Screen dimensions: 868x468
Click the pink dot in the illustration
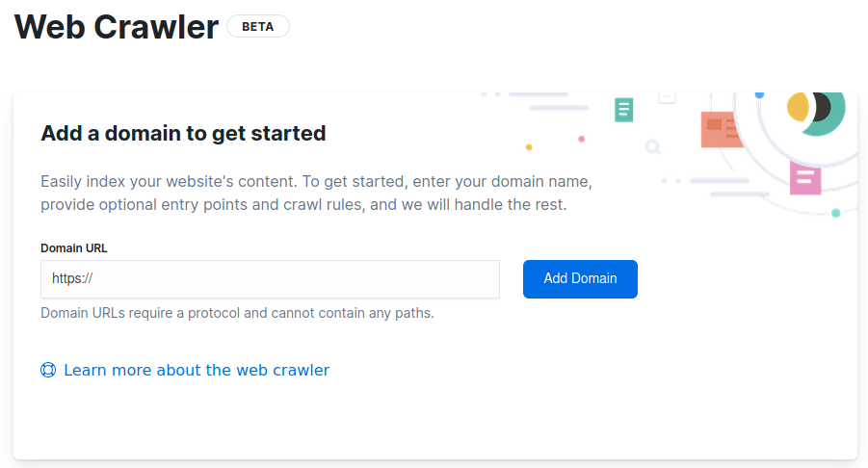581,139
